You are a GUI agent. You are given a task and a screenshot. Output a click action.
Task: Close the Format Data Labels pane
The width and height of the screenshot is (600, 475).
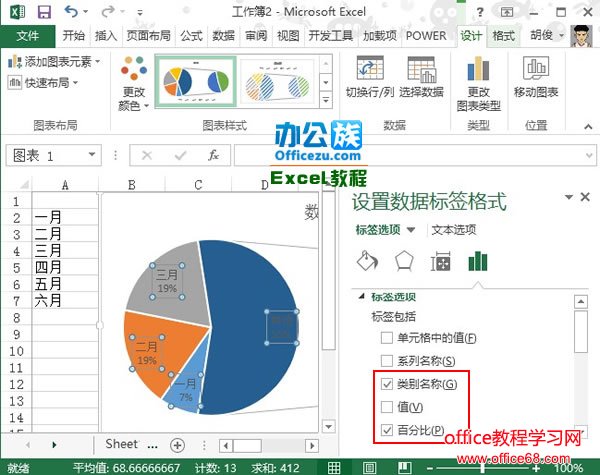tap(585, 197)
